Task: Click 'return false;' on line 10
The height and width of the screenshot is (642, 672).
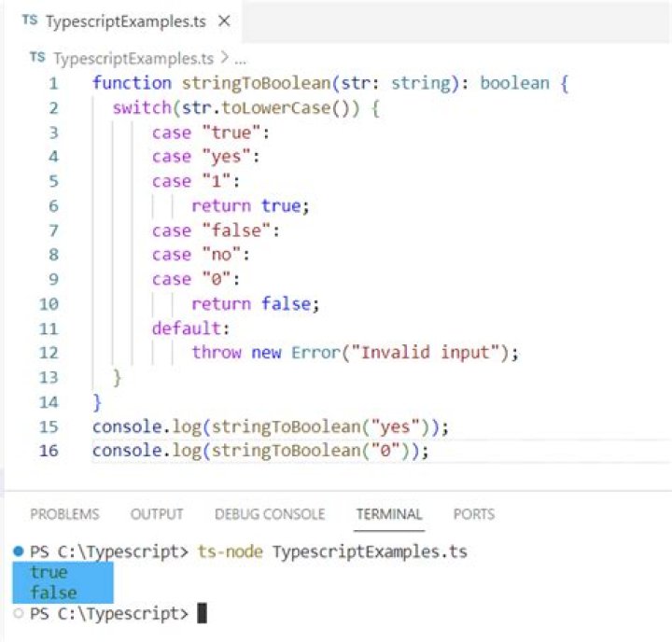Action: coord(256,304)
